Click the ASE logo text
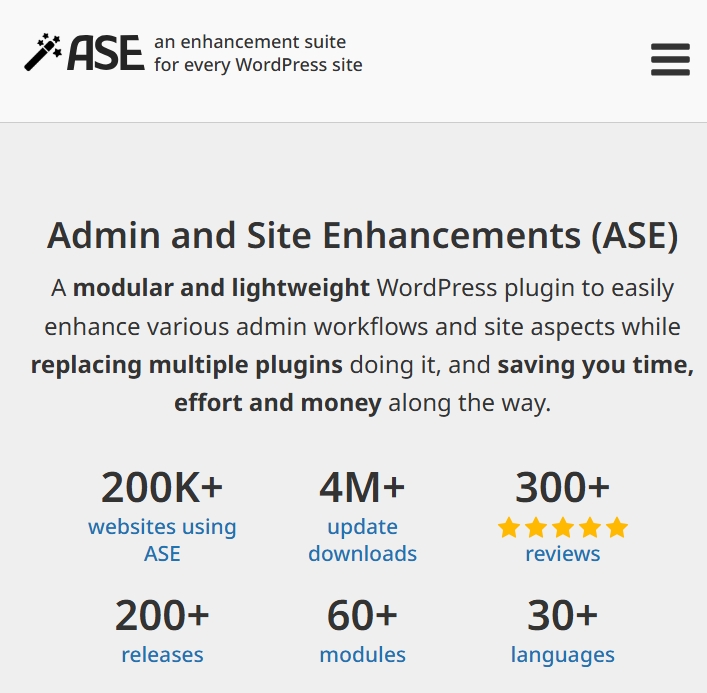 tap(106, 53)
